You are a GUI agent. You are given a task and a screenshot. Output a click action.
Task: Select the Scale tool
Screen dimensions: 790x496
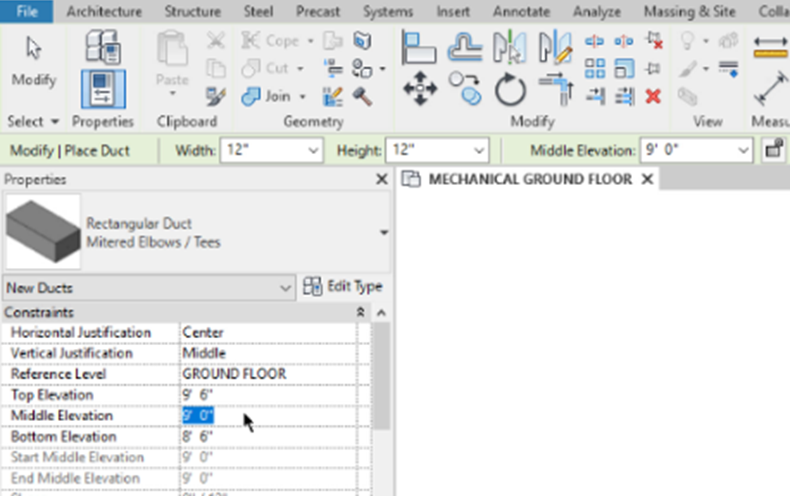pyautogui.click(x=624, y=68)
